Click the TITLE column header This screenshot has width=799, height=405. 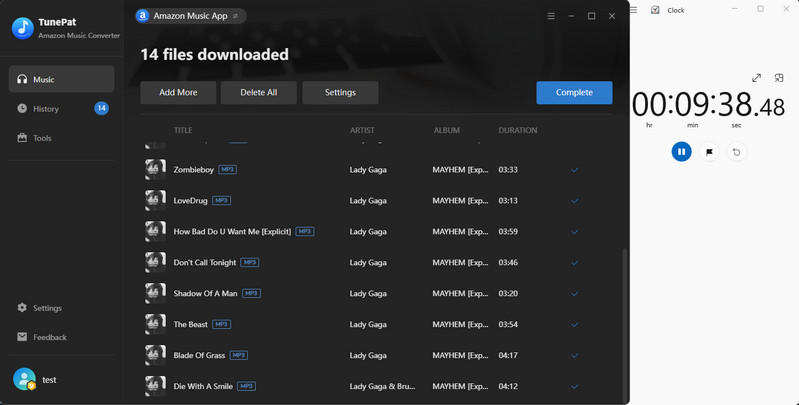pos(183,130)
